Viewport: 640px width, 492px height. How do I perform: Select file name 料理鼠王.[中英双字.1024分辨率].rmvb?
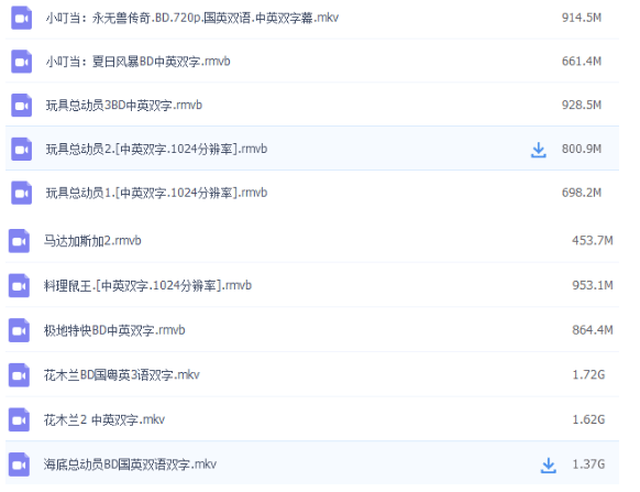click(148, 285)
